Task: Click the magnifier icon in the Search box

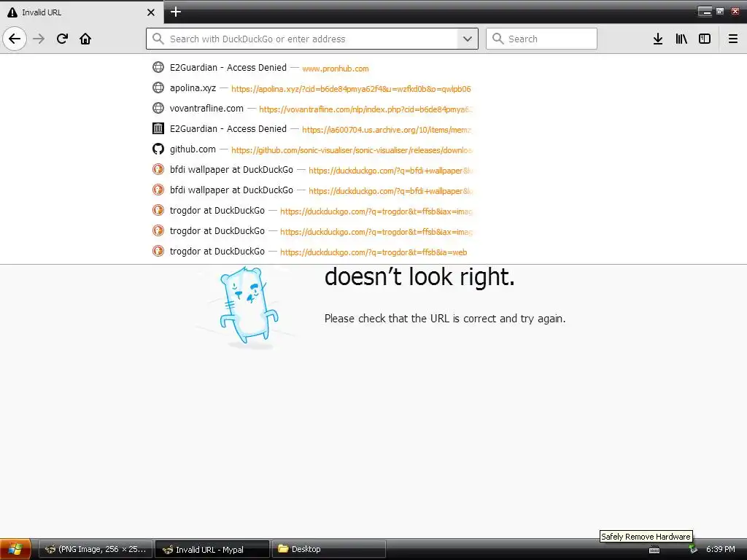Action: [x=498, y=39]
